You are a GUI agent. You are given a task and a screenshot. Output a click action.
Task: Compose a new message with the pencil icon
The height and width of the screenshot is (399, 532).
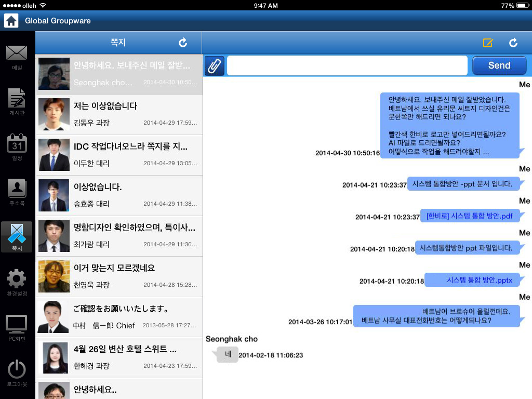point(488,43)
